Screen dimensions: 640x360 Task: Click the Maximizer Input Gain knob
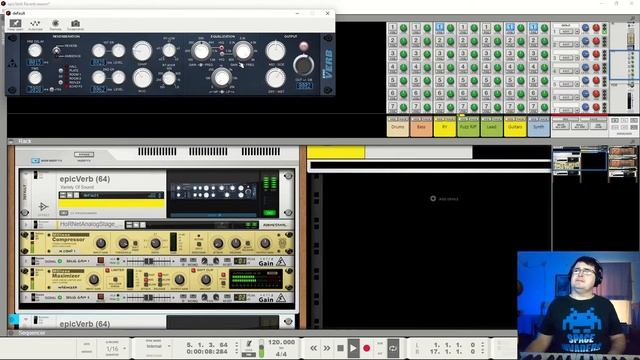(93, 280)
